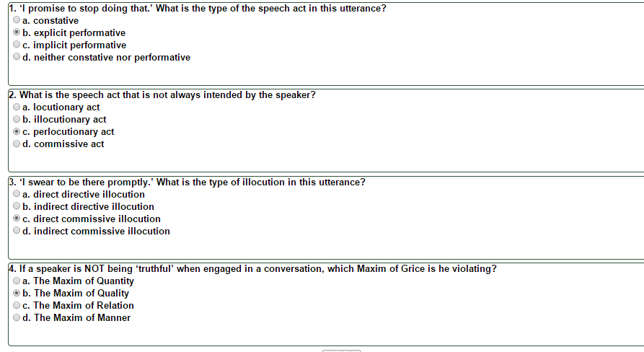Select 'd. The Maxim of Manner'
The image size is (644, 352).
(x=17, y=317)
